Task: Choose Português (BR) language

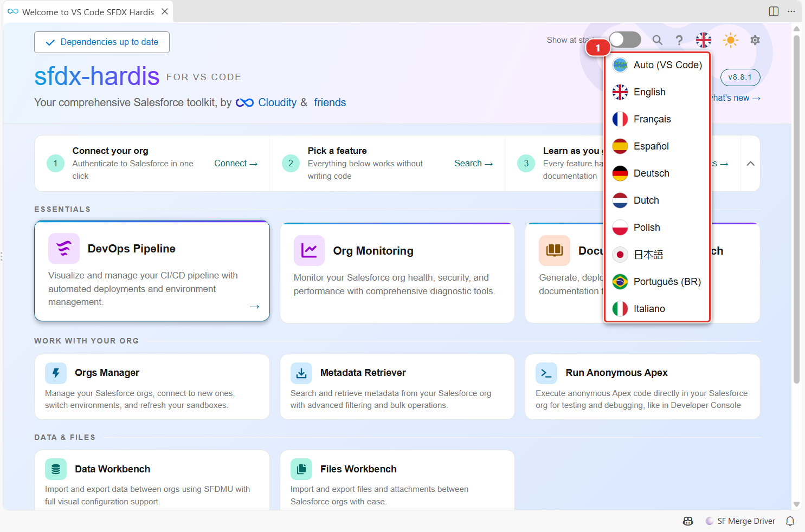Action: (657, 282)
